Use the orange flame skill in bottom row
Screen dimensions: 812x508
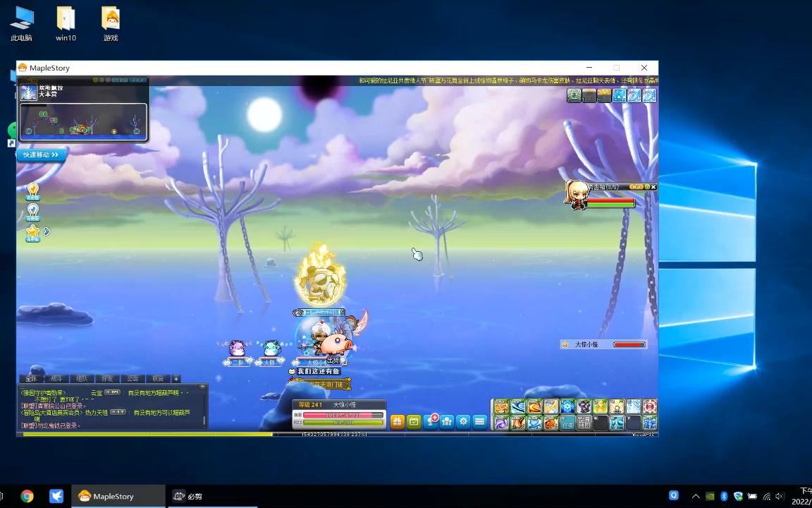pyautogui.click(x=518, y=423)
